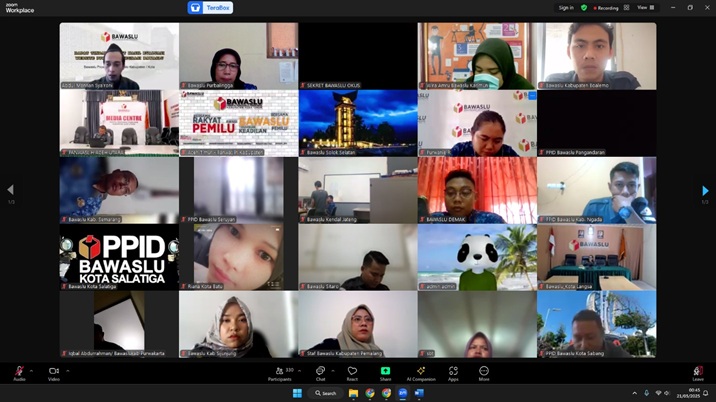Viewport: 716px width, 402px height.
Task: Unmute microphone with the Audio button
Action: tap(19, 373)
